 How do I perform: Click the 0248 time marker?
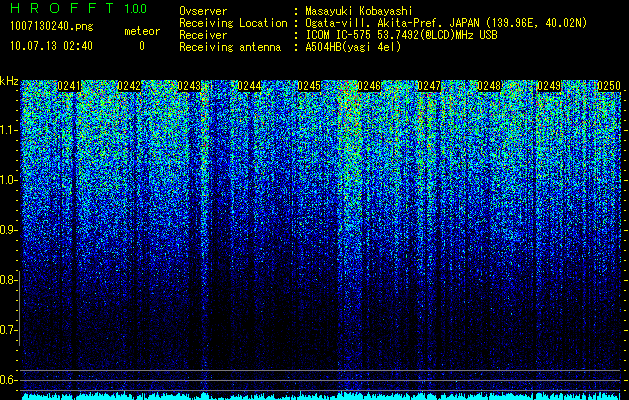489,86
